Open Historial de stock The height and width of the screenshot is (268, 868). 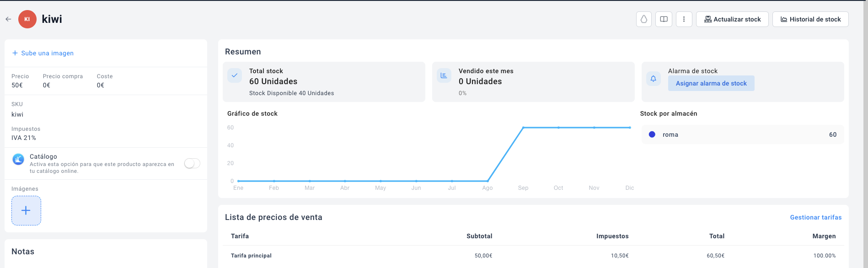tap(810, 19)
